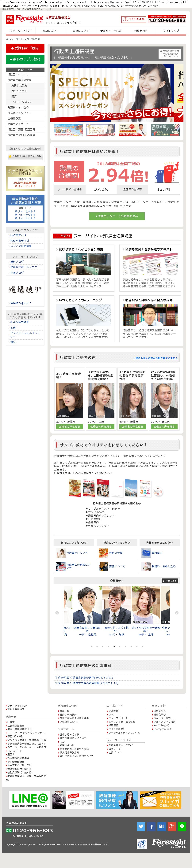Select 行政書士講座の特長 in the sidebar
The height and width of the screenshot is (868, 192).
(x=25, y=80)
